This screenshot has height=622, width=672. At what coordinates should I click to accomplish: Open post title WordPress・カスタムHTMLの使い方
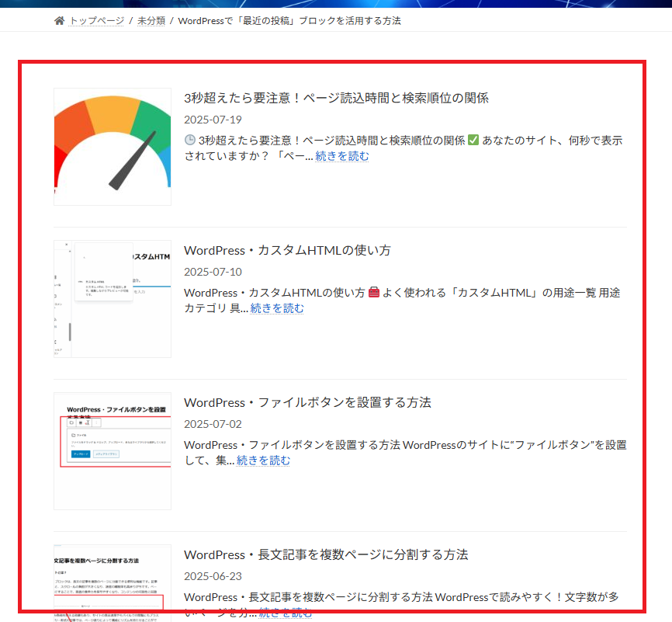pyautogui.click(x=288, y=250)
